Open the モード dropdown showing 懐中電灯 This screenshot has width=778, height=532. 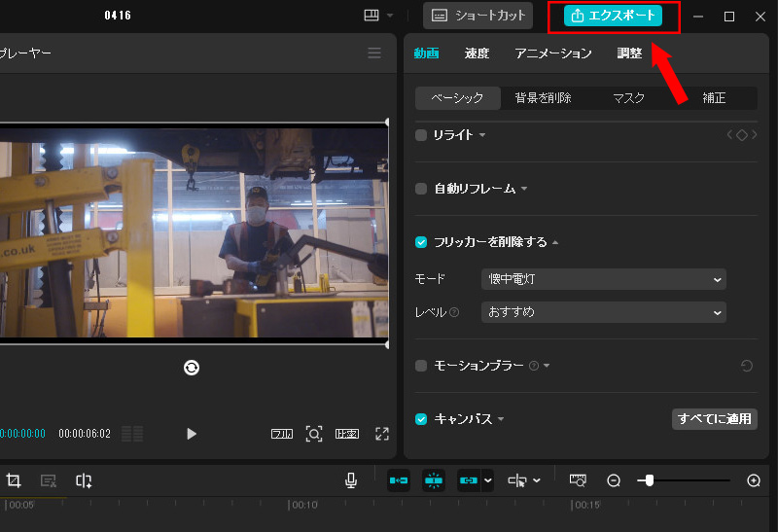[x=604, y=279]
